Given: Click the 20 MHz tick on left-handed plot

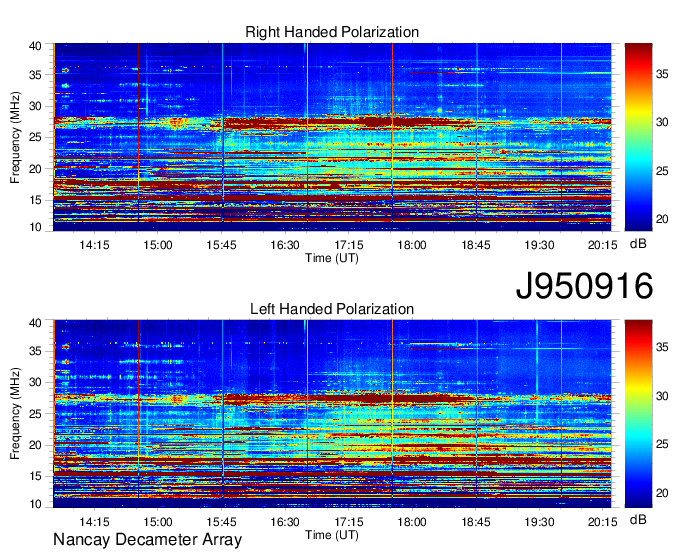Looking at the screenshot, I should [x=36, y=445].
